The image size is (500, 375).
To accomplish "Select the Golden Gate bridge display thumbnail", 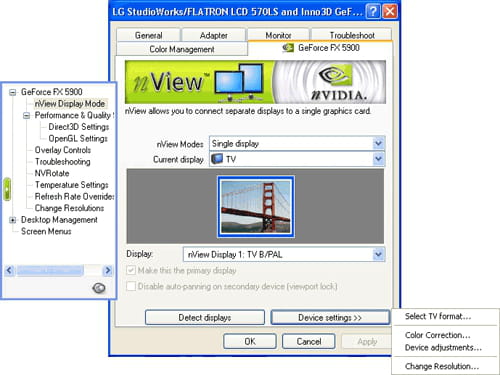I will click(x=256, y=207).
